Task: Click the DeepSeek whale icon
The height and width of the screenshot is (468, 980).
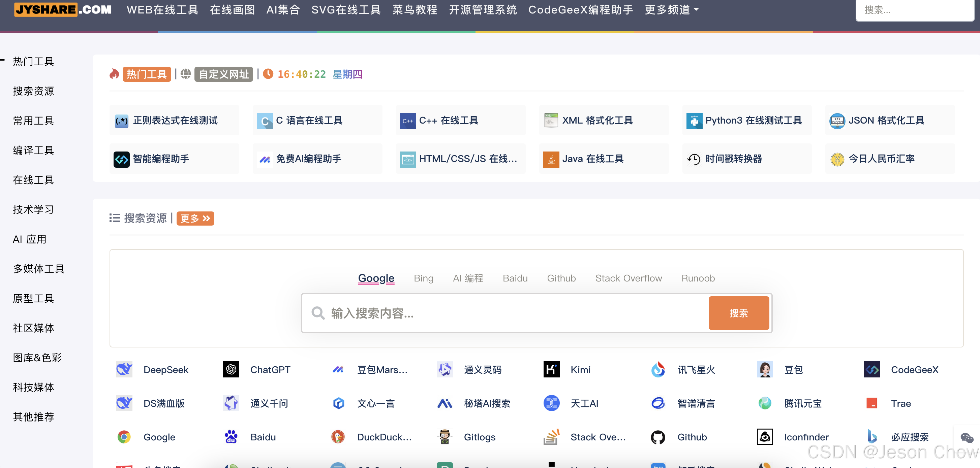Action: coord(124,369)
